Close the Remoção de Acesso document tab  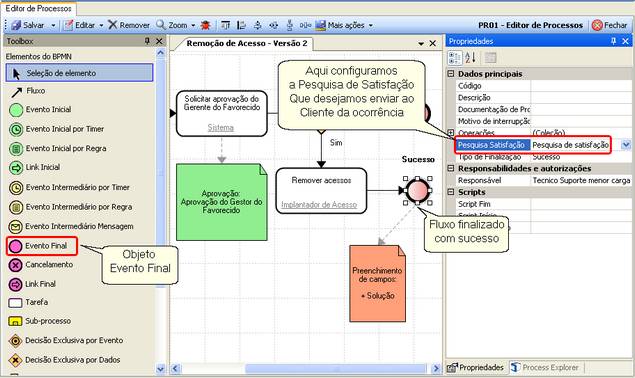433,43
